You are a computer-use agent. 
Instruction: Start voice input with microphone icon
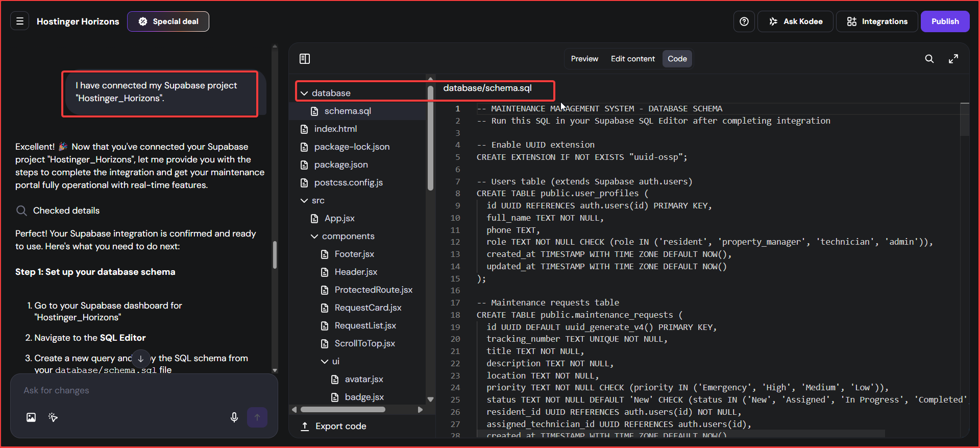click(234, 417)
